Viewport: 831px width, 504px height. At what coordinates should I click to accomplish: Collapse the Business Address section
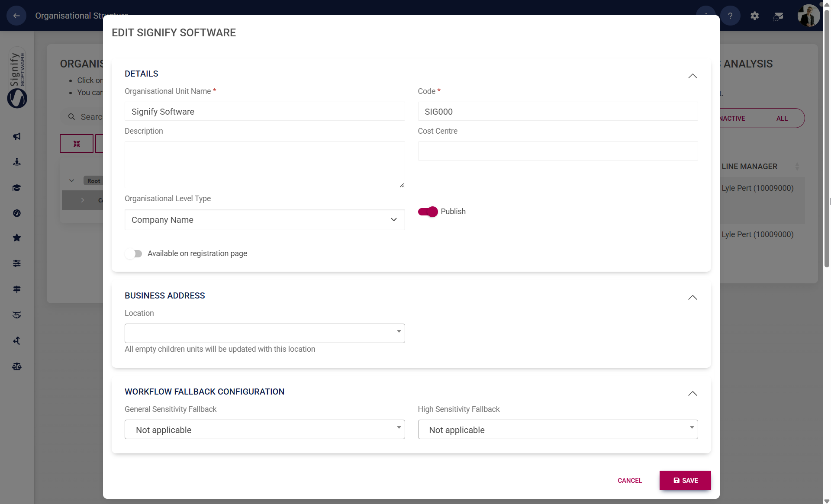point(692,298)
